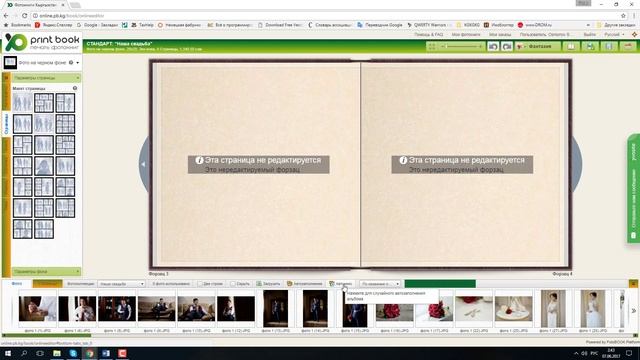This screenshot has width=640, height=360.
Task: Expand the 'Параметры фото' panel header
Action: click(46, 271)
